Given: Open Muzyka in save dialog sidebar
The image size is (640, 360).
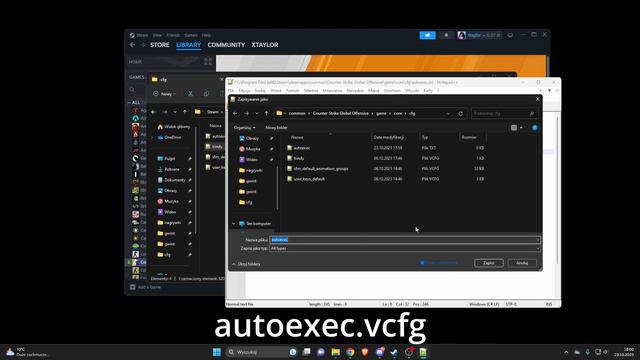Looking at the screenshot, I should pyautogui.click(x=253, y=149).
